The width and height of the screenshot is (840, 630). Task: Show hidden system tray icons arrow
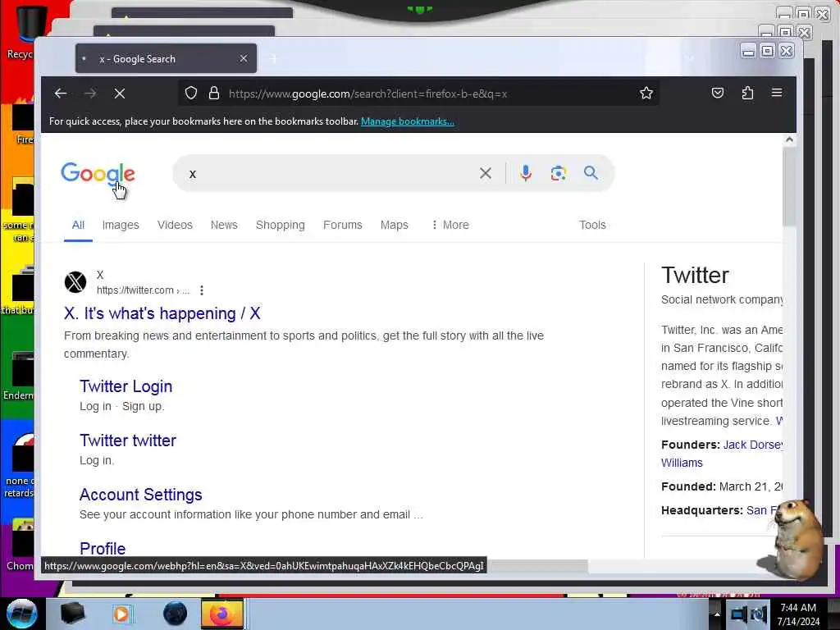(x=717, y=614)
